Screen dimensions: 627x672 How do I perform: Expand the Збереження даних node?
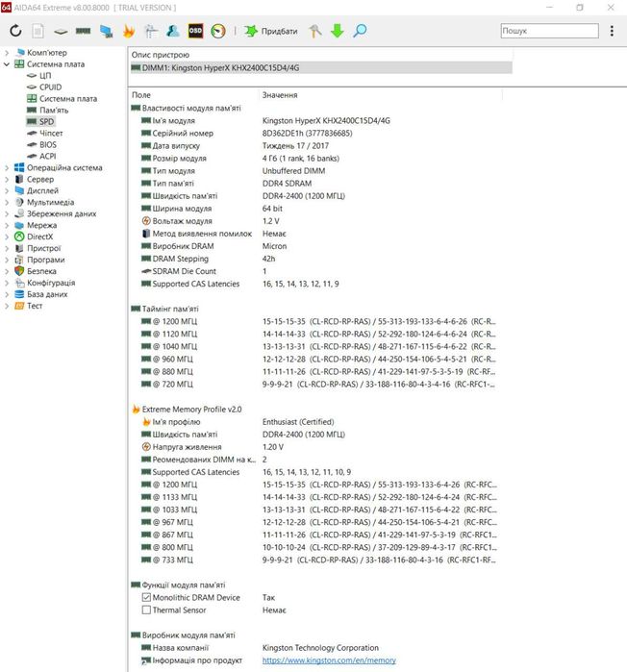point(7,213)
